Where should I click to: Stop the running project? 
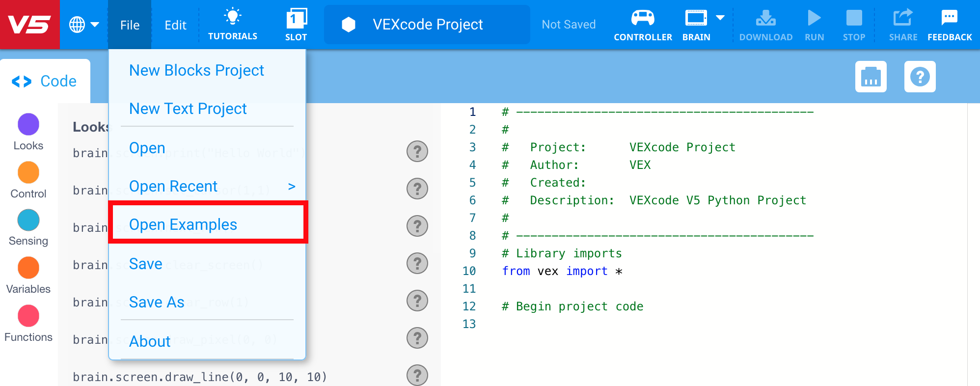pyautogui.click(x=854, y=24)
